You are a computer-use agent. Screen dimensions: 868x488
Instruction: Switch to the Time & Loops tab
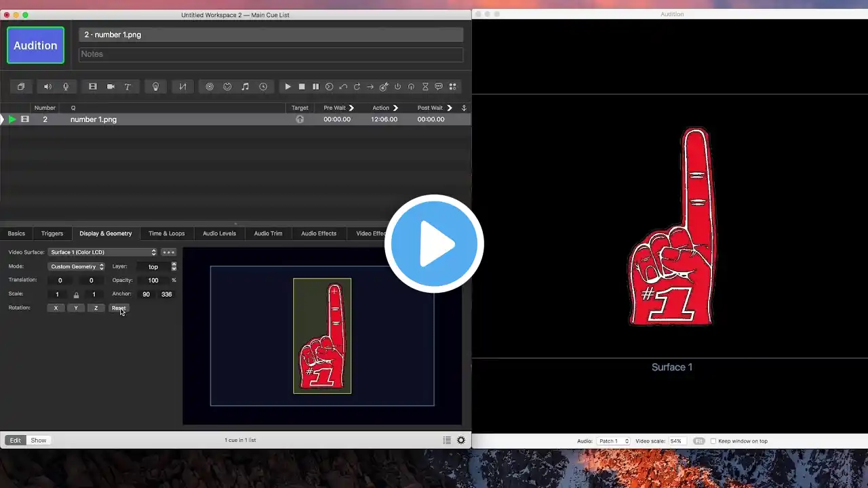[166, 234]
